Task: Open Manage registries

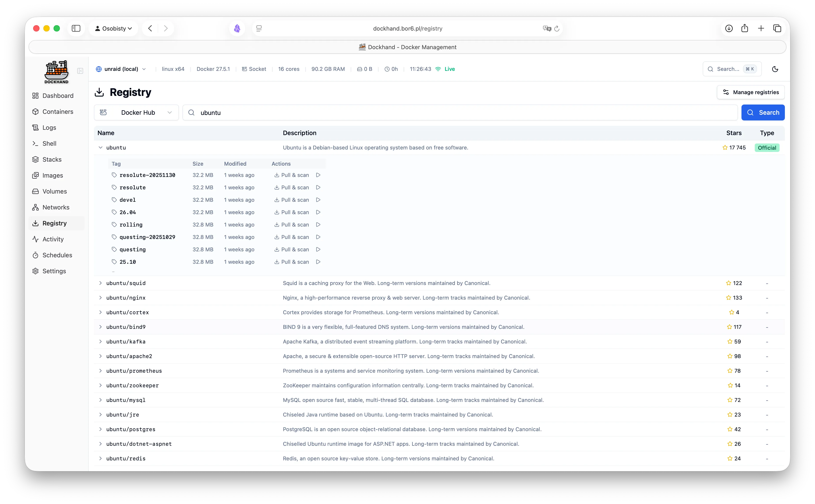Action: (x=750, y=92)
